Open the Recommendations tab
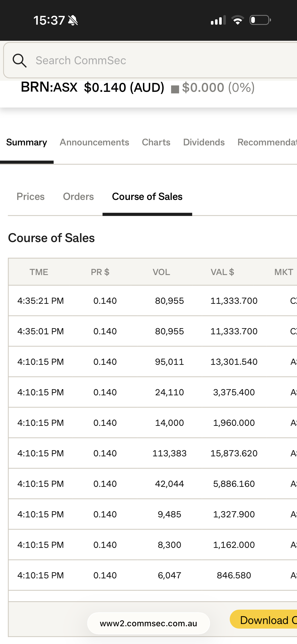Viewport: 297px width, 644px height. (x=267, y=142)
